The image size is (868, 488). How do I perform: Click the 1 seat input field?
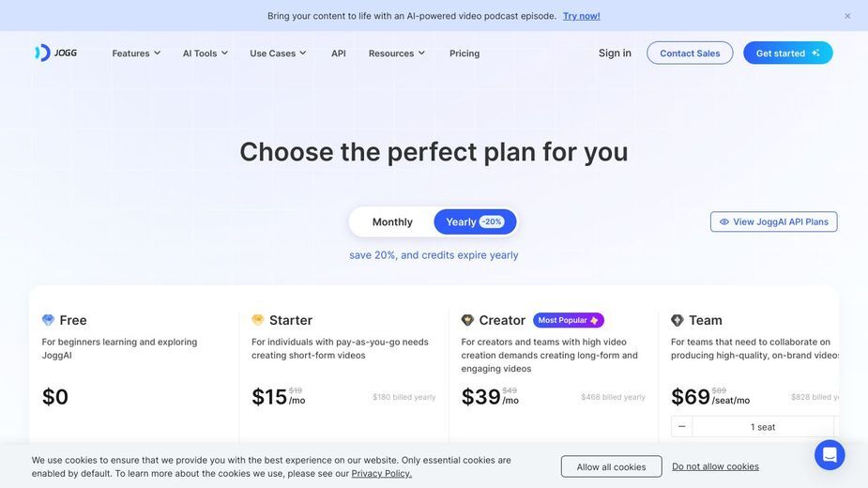coord(763,426)
